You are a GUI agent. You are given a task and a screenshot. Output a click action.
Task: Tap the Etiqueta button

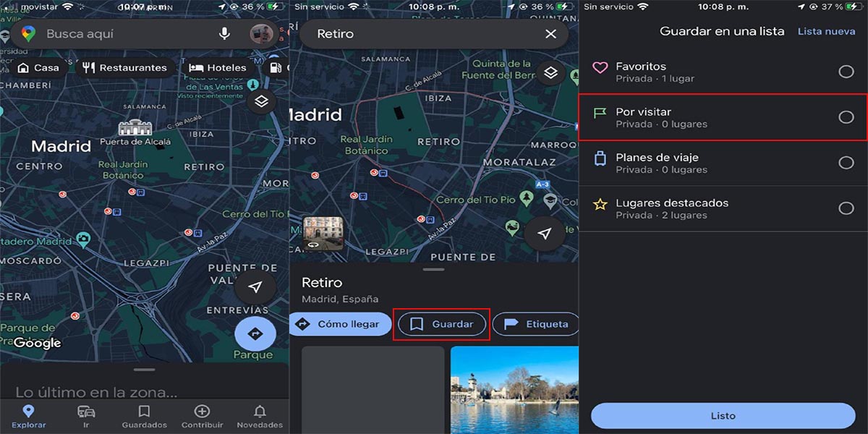tap(536, 324)
